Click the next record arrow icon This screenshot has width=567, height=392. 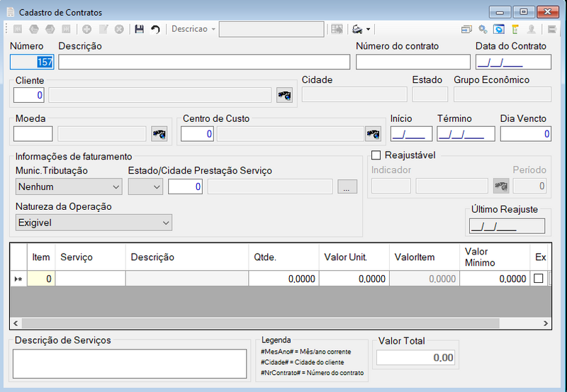pos(50,29)
